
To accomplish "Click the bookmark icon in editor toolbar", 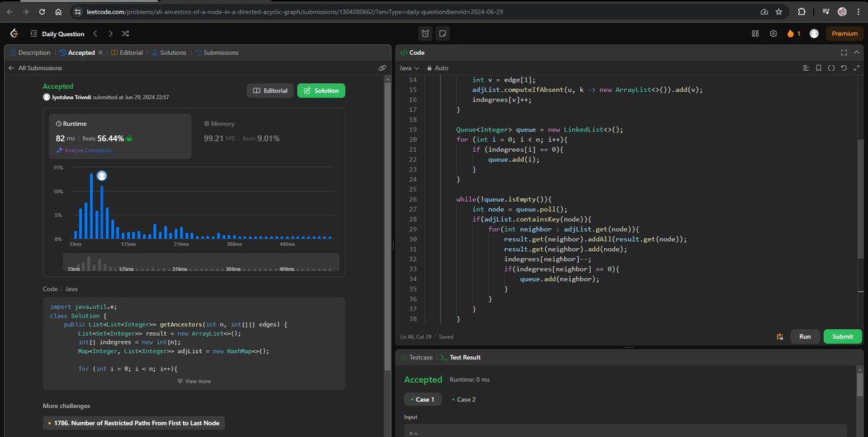I will tap(818, 68).
